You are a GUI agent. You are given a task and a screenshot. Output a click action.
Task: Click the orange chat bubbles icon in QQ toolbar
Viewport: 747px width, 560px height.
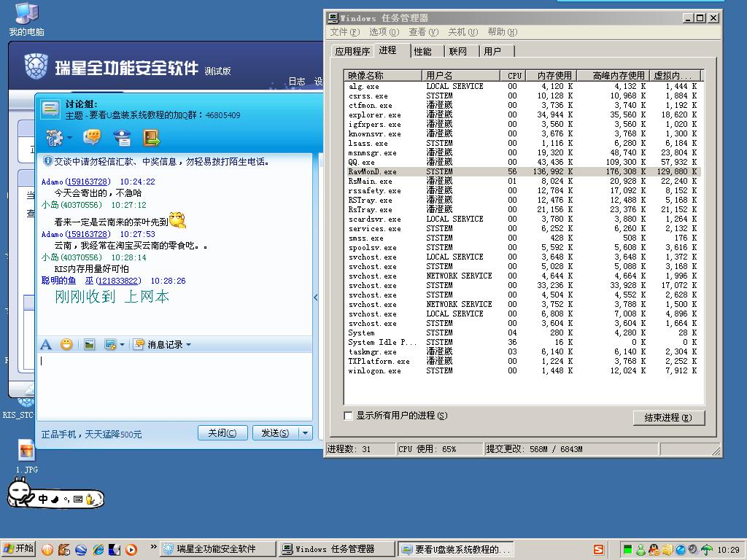(92, 138)
